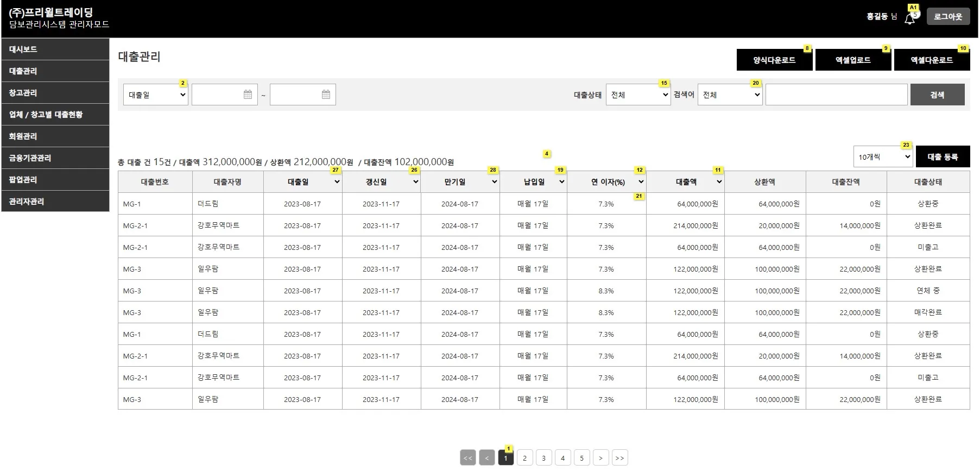
Task: Sort by 납입일 column header arrow
Action: 561,182
